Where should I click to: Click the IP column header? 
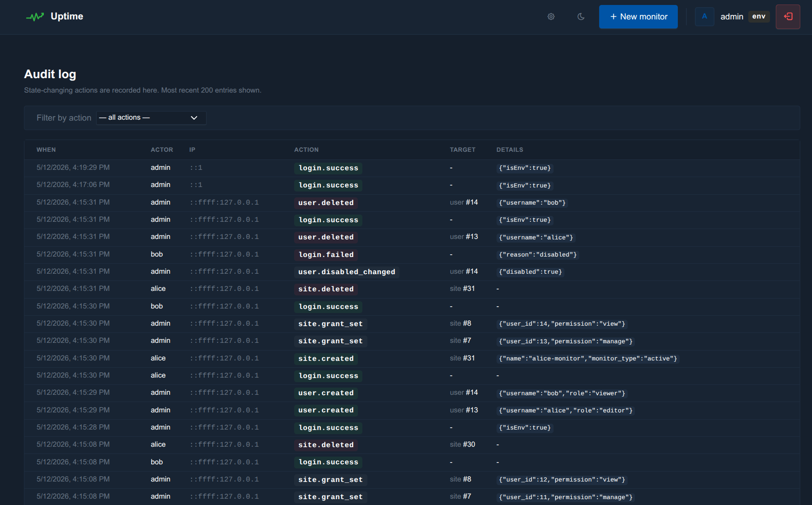tap(192, 150)
